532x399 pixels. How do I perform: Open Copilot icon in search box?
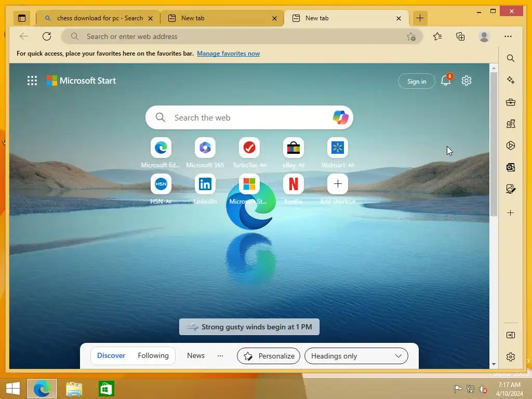pos(340,117)
